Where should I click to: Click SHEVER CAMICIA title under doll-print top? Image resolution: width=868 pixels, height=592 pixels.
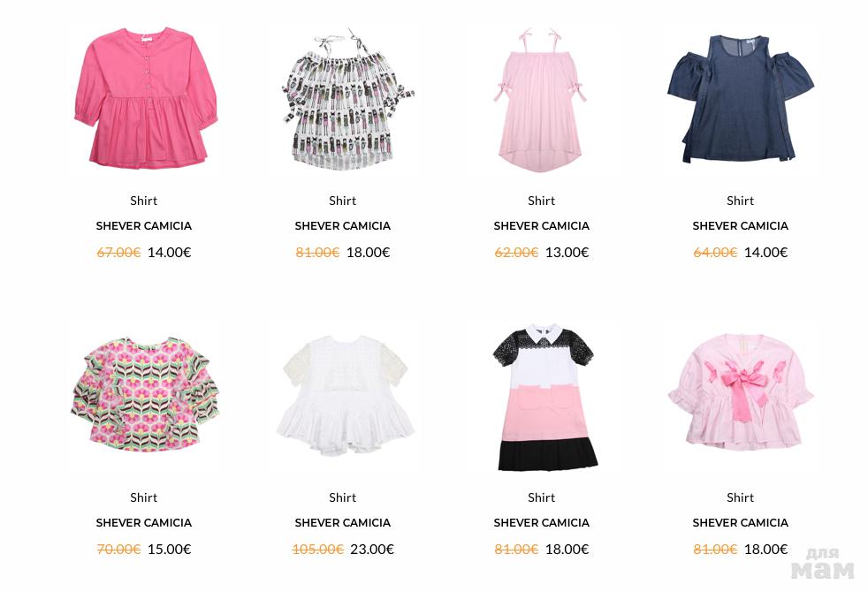coord(343,225)
